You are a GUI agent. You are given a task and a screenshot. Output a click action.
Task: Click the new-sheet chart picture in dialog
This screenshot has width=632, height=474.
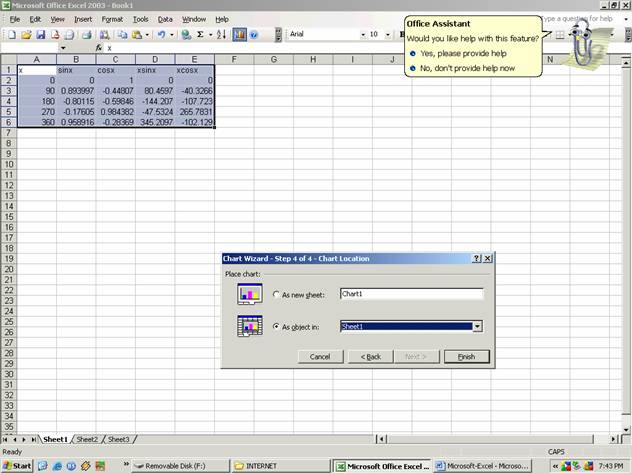[250, 294]
